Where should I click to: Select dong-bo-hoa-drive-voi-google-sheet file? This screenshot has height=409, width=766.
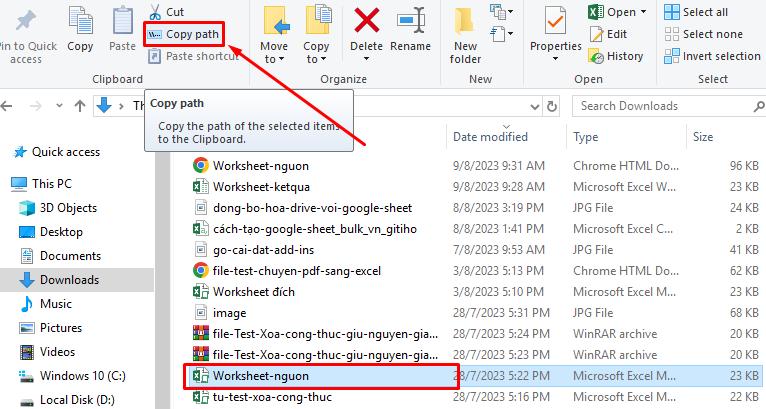(x=475, y=208)
